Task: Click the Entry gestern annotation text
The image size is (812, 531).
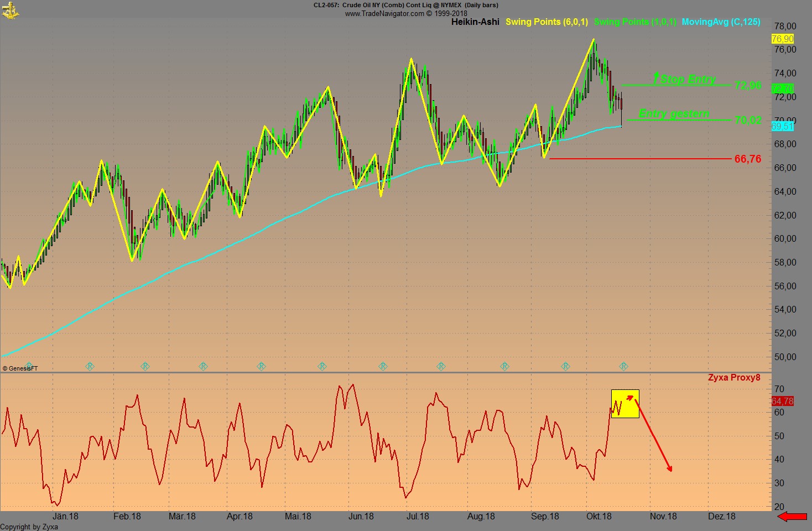Action: 673,114
